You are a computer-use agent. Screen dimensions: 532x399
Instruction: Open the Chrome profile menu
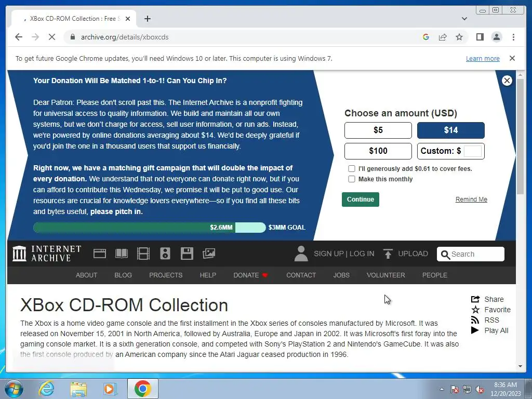(x=496, y=37)
